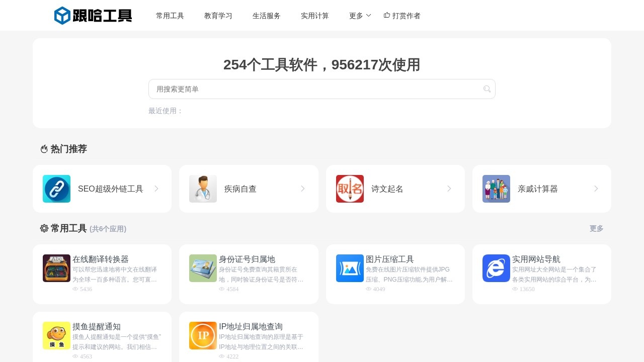Click the 身份证号归属地 ID-card icon
This screenshot has height=362, width=644.
203,268
